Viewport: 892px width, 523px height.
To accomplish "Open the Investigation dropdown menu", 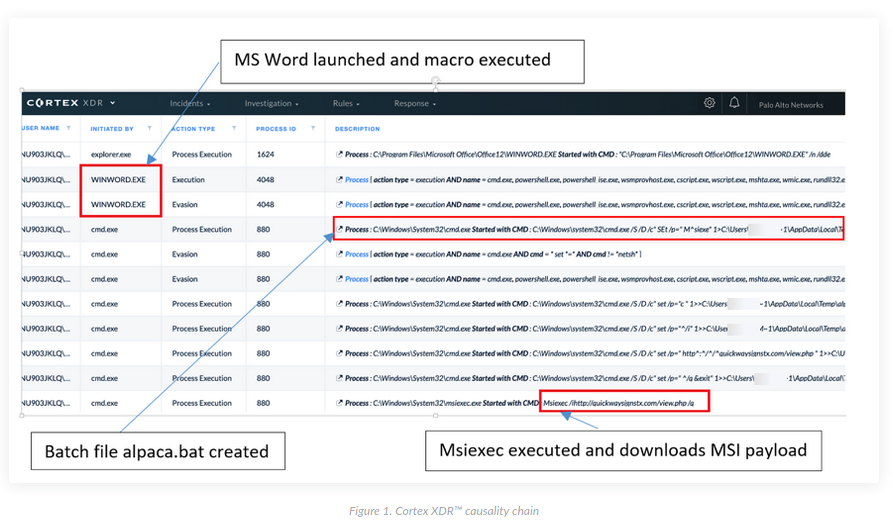I will click(272, 103).
